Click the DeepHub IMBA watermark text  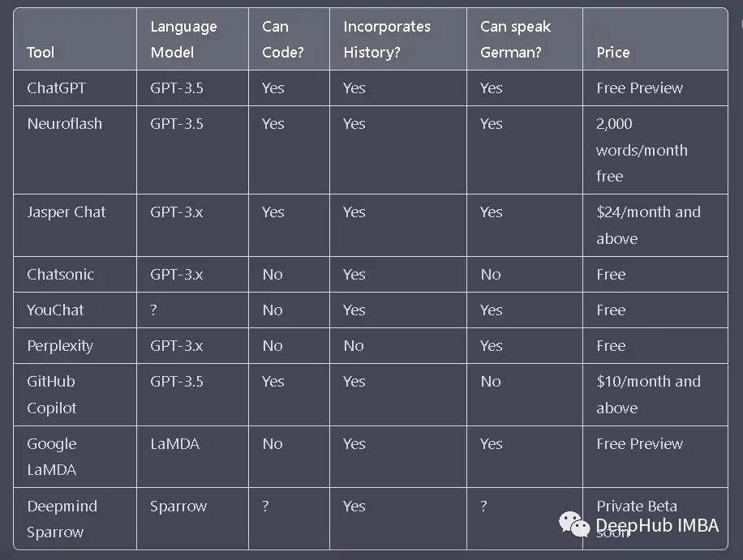point(657,525)
